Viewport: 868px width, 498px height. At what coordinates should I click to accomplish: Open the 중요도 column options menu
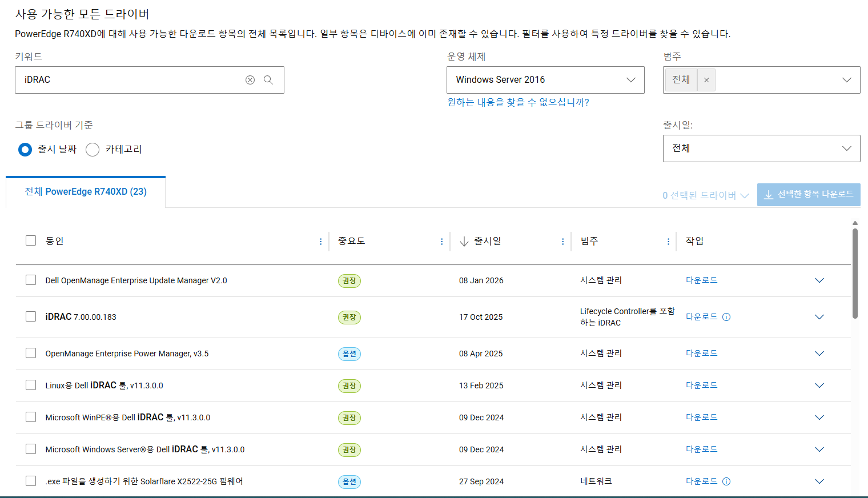tap(441, 242)
